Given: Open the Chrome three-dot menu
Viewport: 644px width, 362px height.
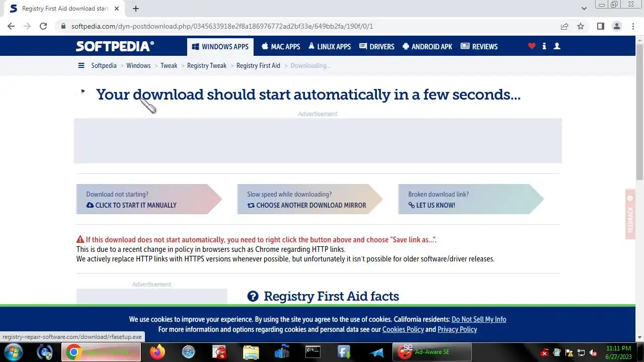Looking at the screenshot, I should tap(632, 26).
